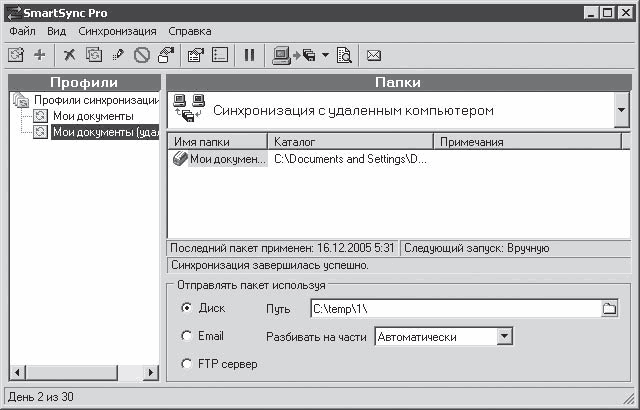
Task: Click the icon beside first Мои документы profile
Action: pos(40,116)
